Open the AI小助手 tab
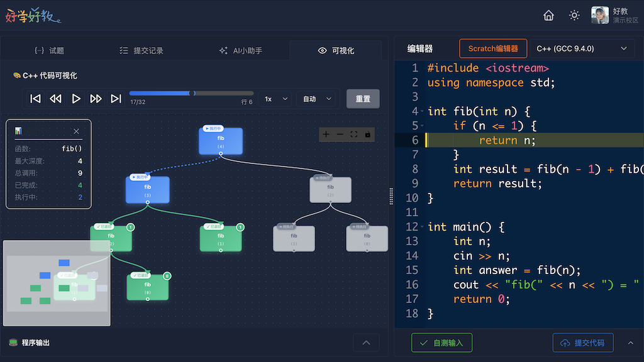 (240, 50)
